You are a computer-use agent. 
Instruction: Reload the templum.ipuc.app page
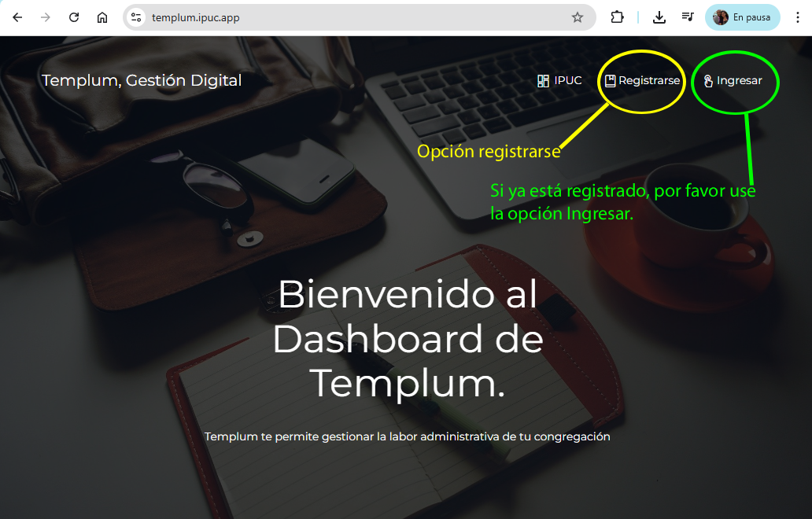74,17
